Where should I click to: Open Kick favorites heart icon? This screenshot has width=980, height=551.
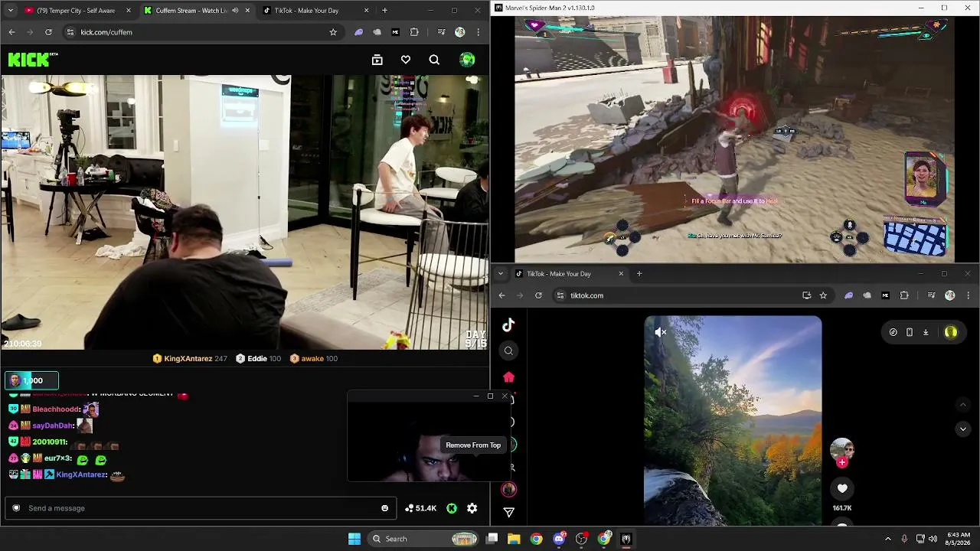point(406,60)
